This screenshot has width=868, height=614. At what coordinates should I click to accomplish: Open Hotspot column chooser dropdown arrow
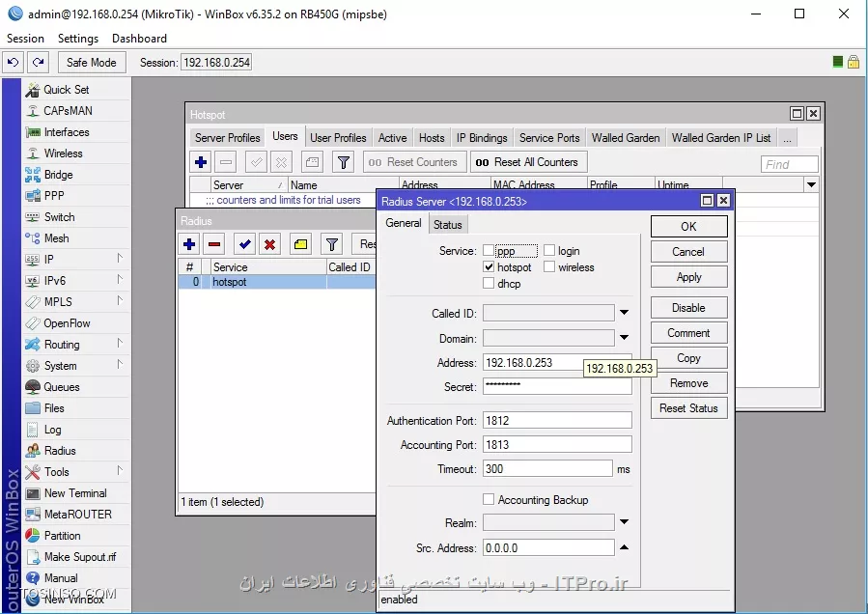click(811, 185)
